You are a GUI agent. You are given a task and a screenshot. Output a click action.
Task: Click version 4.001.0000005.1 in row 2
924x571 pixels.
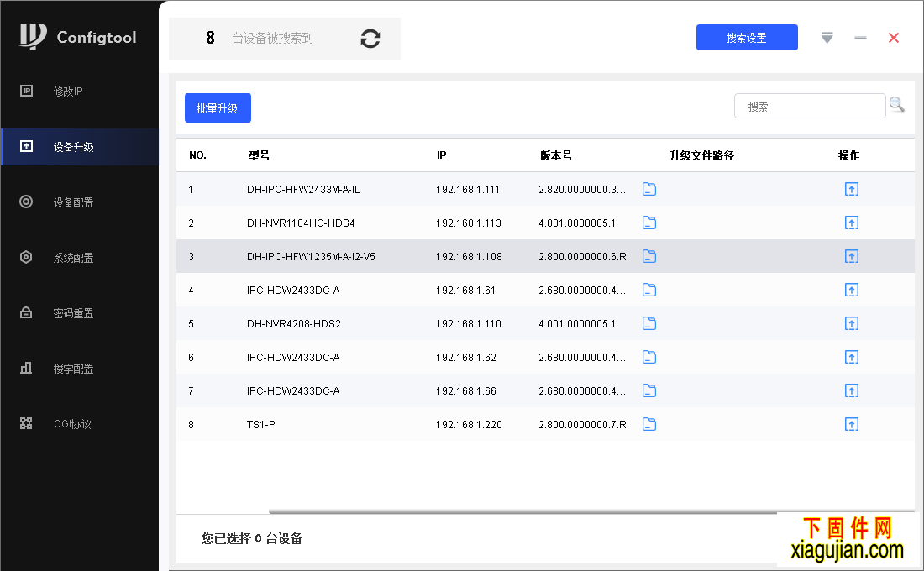tap(577, 223)
